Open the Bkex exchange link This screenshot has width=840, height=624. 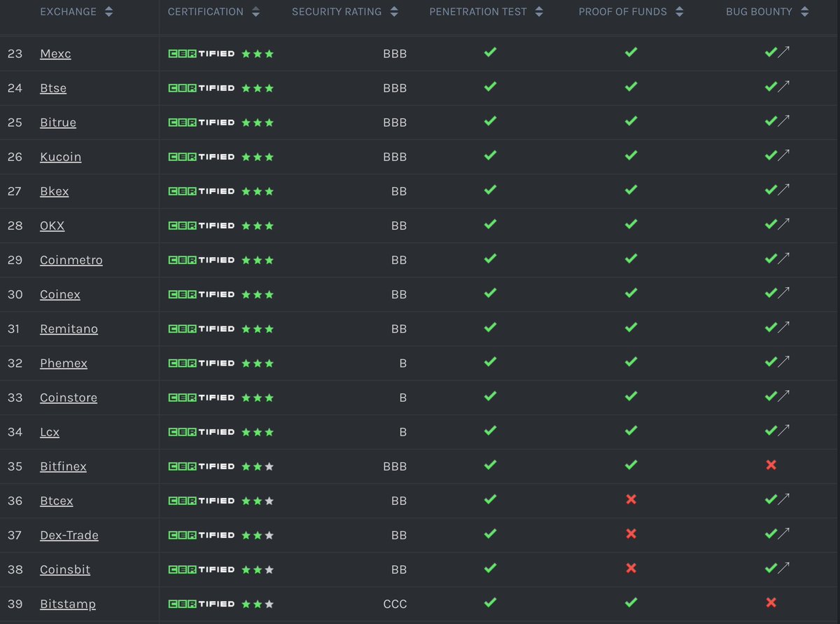[55, 191]
